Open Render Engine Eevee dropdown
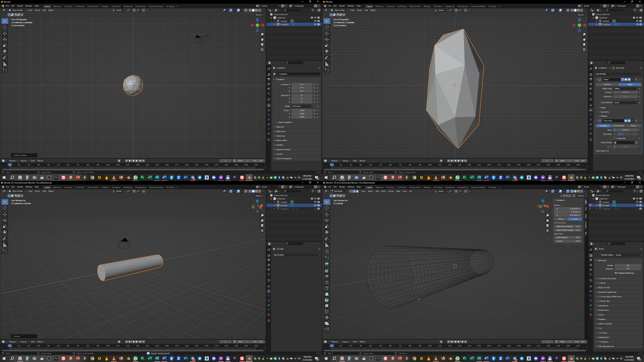 click(629, 255)
